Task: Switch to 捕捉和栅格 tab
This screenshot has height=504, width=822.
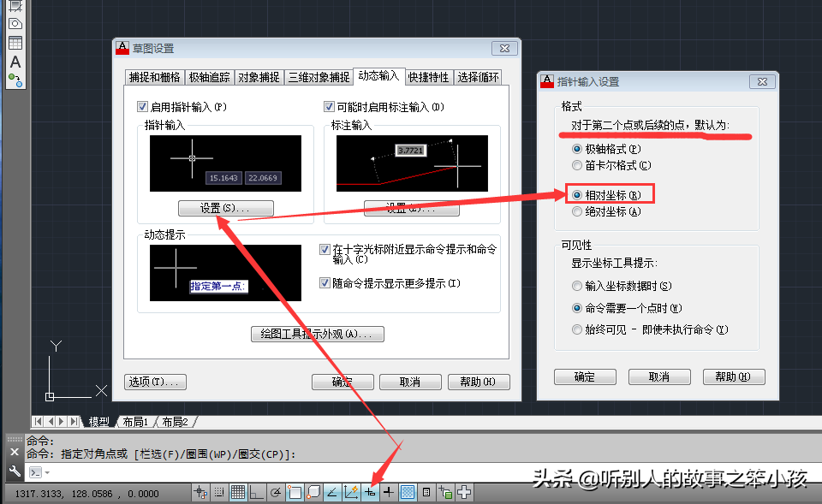Action: [155, 78]
